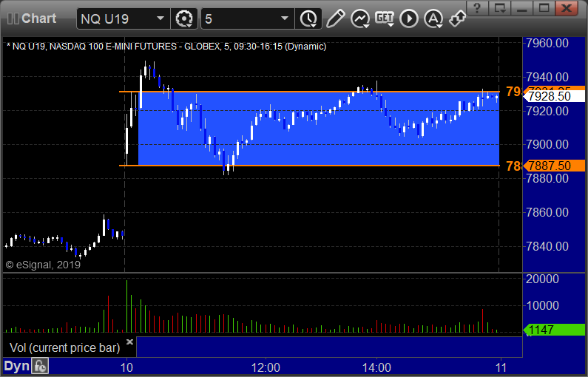The height and width of the screenshot is (377, 588).
Task: Open the studies chart-line icon
Action: [x=360, y=18]
